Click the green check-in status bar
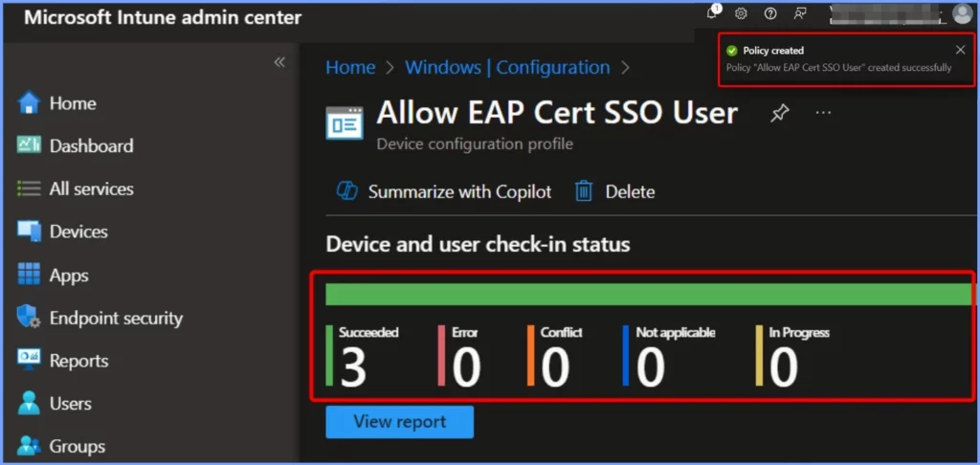The width and height of the screenshot is (980, 465). point(650,295)
